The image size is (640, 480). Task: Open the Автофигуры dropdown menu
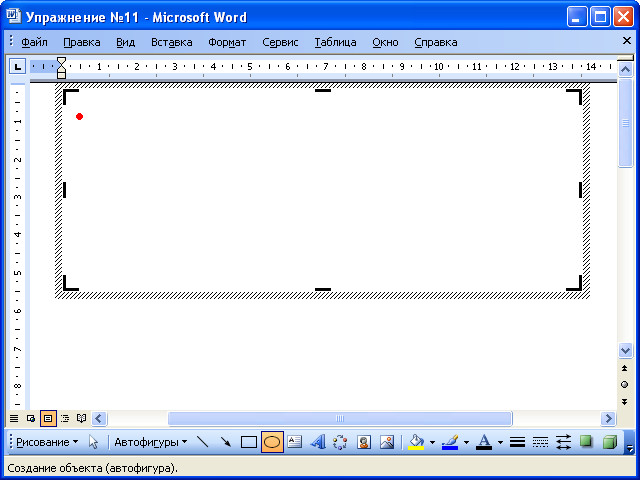pyautogui.click(x=150, y=442)
